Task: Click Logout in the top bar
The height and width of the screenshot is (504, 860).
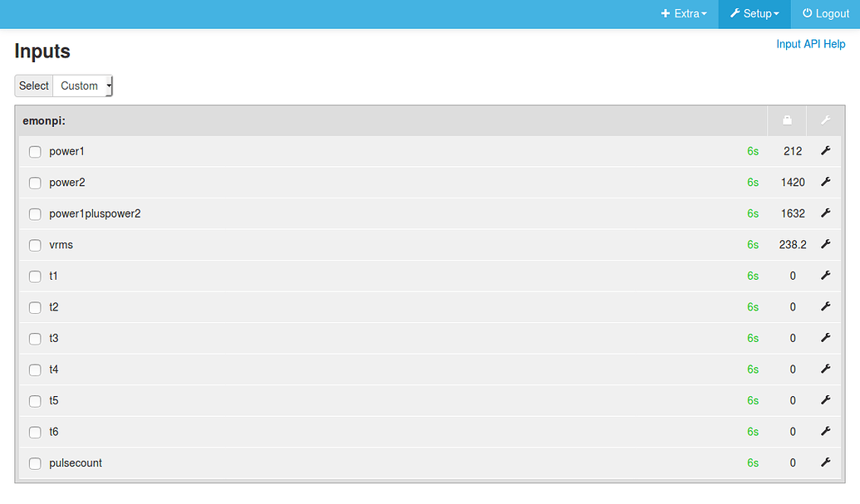Action: pos(825,13)
